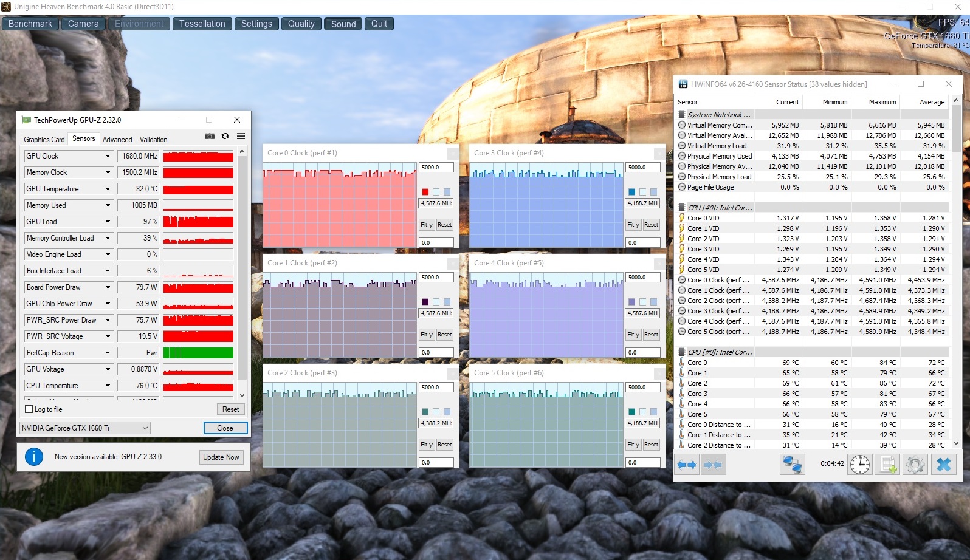
Task: Click the GPU-Z refresh icon
Action: pos(225,137)
